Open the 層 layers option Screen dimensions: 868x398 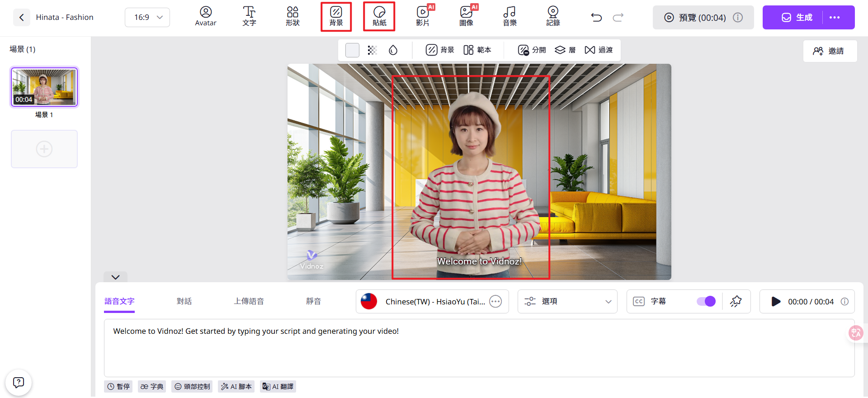[565, 50]
